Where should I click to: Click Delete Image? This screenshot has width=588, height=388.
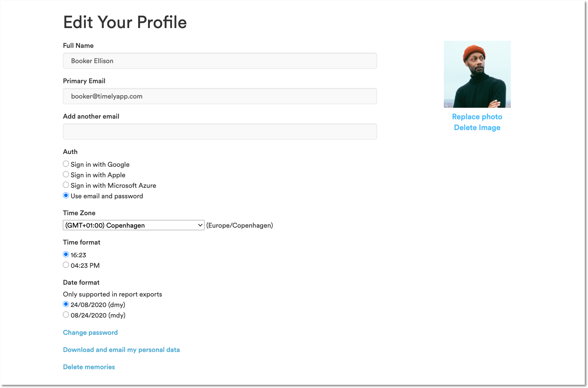[x=477, y=127]
